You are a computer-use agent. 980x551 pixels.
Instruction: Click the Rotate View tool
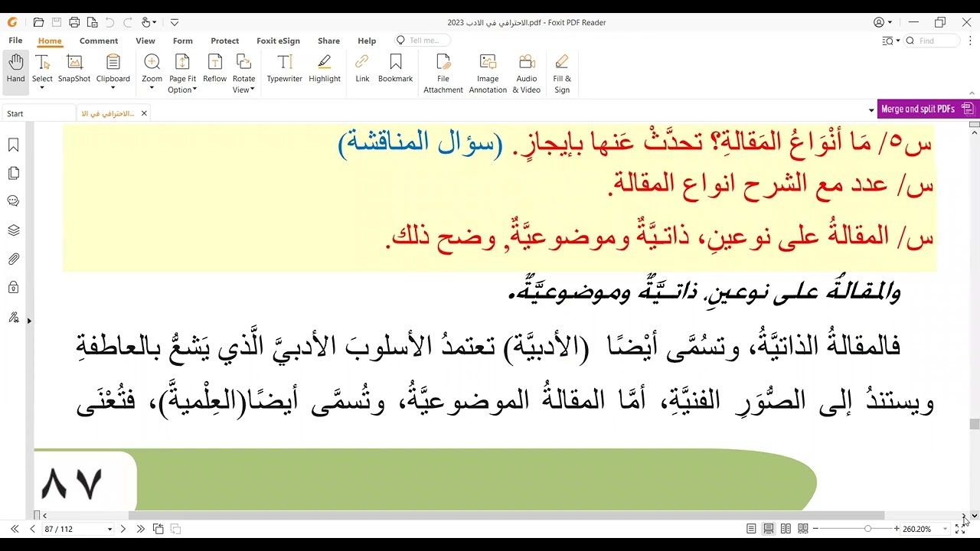coord(244,73)
